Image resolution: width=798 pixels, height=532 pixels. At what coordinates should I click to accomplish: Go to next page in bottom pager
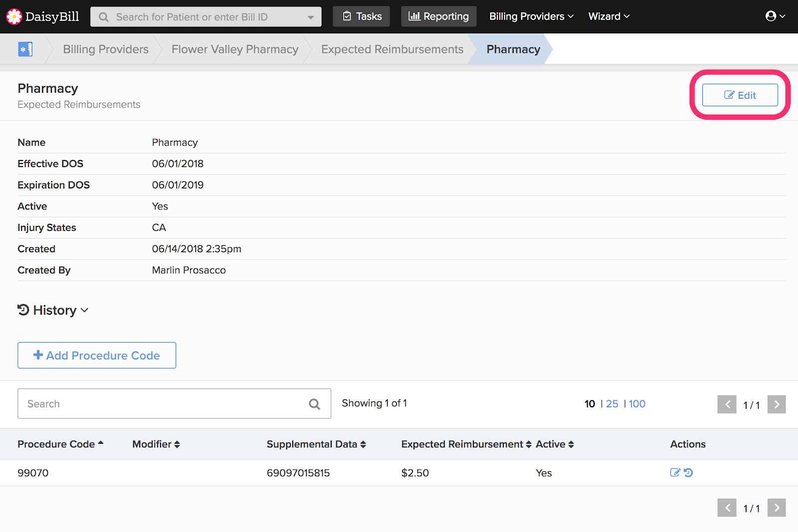[x=777, y=508]
